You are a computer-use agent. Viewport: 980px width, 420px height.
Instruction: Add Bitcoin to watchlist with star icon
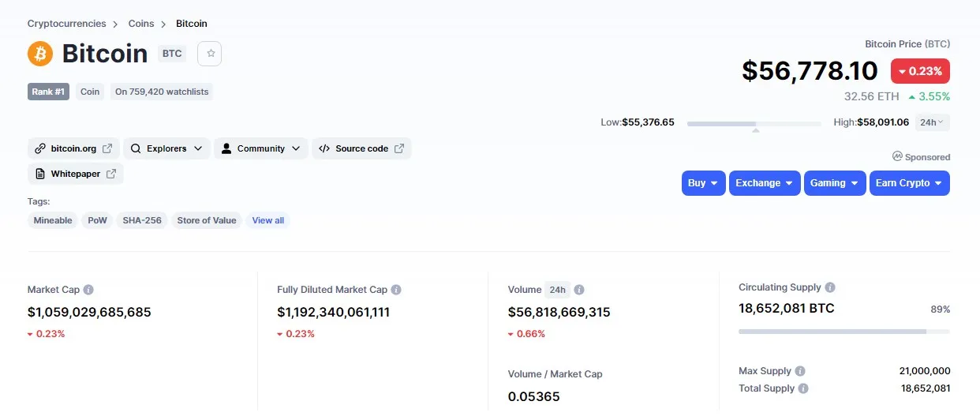pos(210,54)
